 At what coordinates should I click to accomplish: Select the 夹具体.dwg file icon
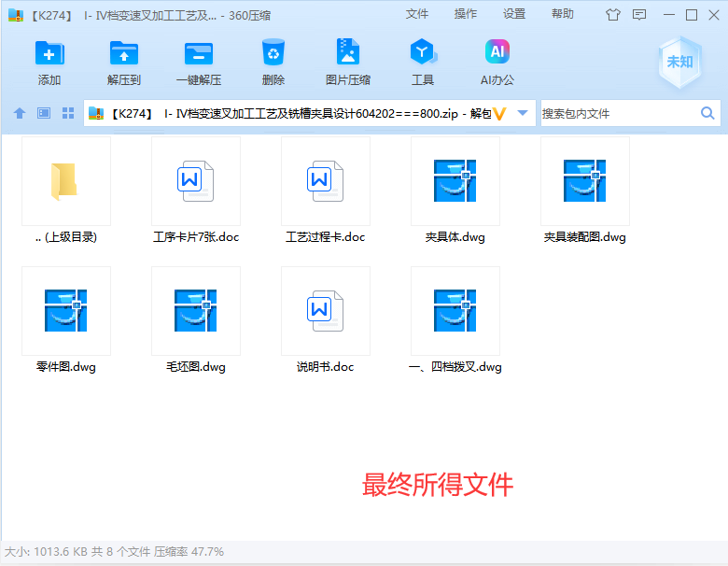point(455,181)
